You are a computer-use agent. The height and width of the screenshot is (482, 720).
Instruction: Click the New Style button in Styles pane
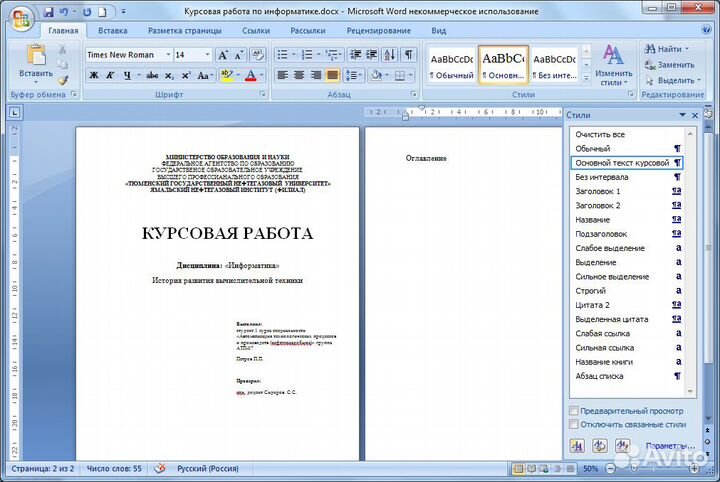(x=577, y=445)
